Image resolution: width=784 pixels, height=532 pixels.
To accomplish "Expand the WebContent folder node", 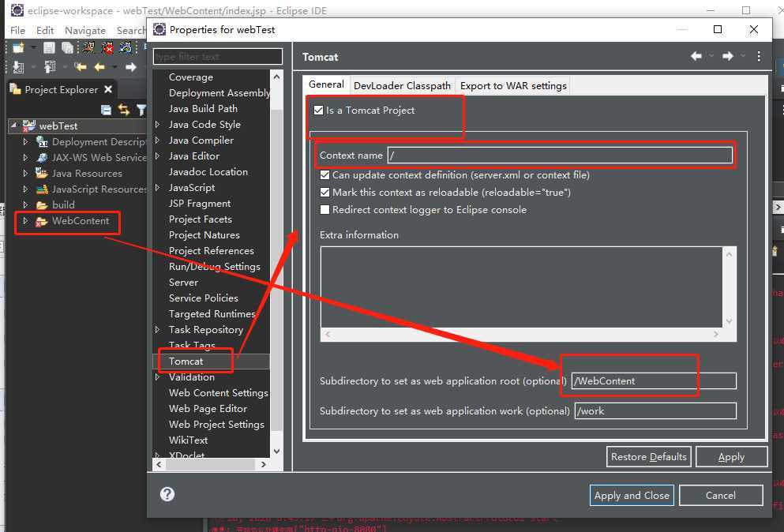I will click(x=25, y=220).
